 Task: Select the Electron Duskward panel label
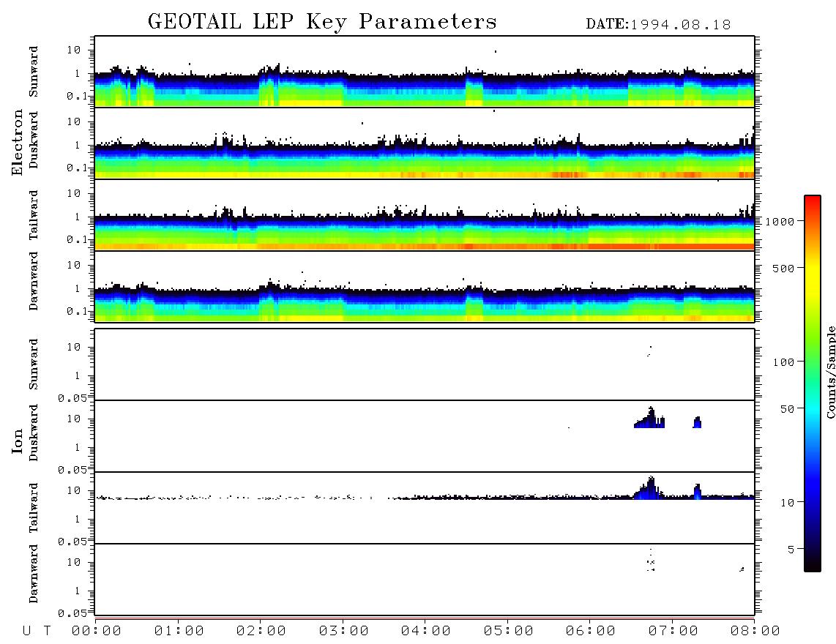click(x=34, y=141)
